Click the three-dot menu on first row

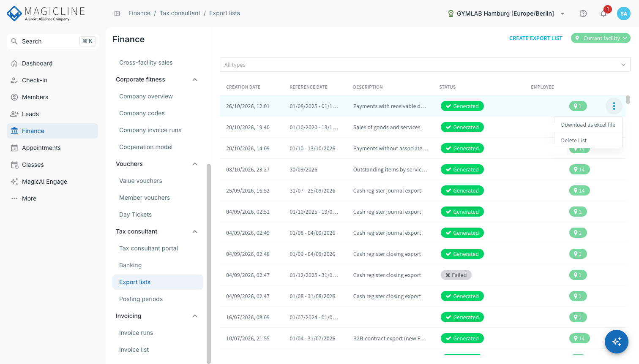[x=614, y=106]
